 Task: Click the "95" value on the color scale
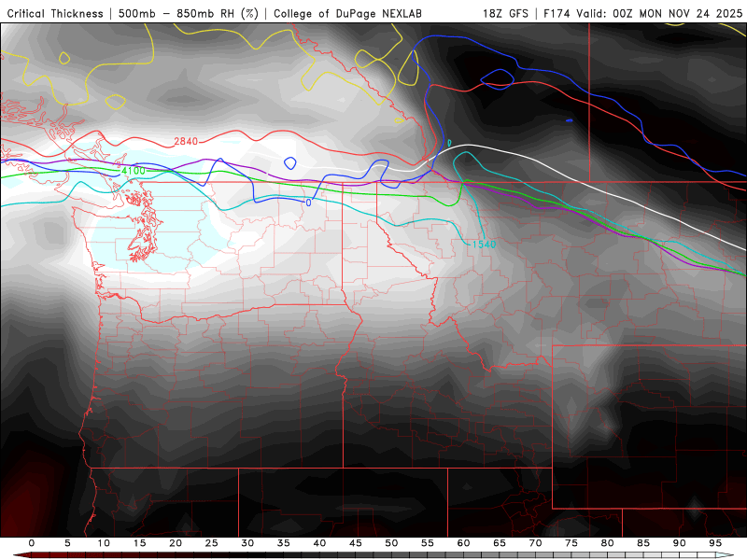click(x=715, y=543)
